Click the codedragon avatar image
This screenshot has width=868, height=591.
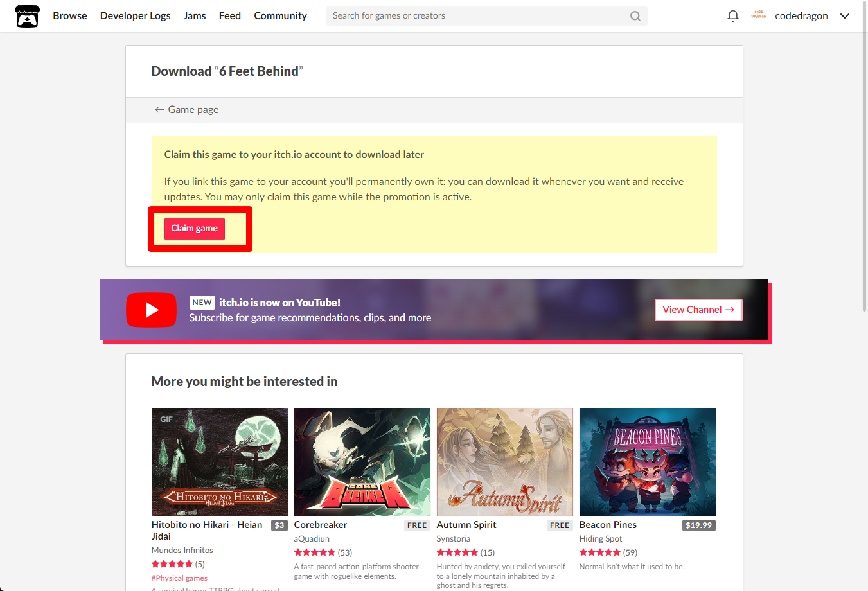pyautogui.click(x=759, y=15)
